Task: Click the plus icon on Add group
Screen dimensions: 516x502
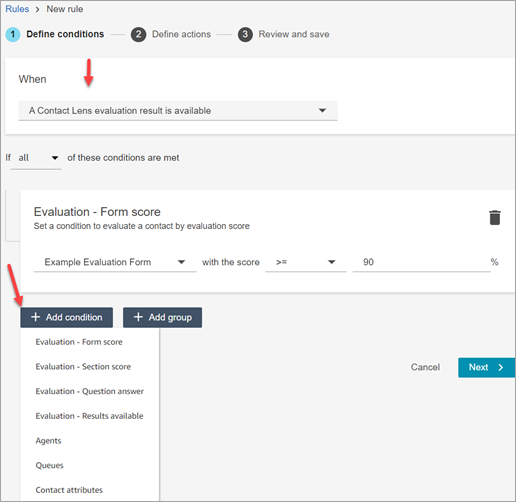Action: [138, 317]
